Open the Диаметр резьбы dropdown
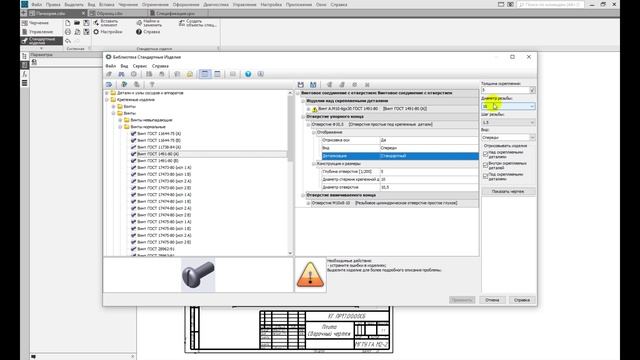This screenshot has width=640, height=360. pos(532,106)
